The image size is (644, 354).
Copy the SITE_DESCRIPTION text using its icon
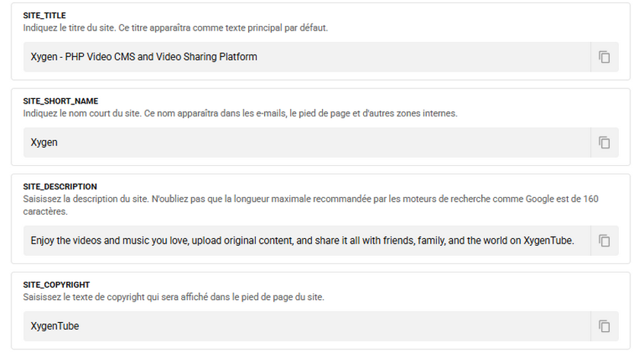[604, 241]
